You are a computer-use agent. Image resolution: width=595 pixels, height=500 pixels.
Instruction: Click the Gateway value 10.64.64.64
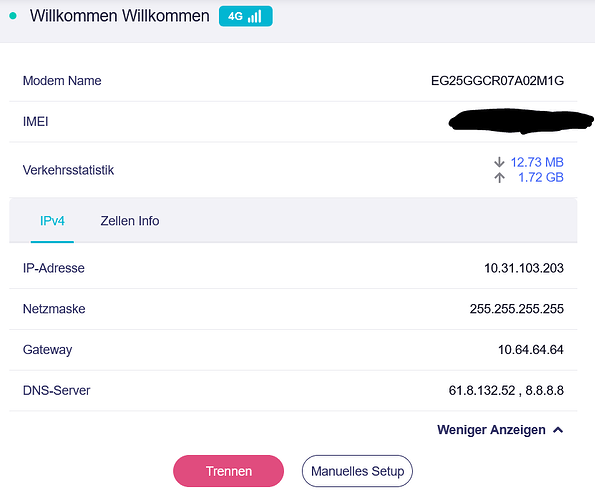pos(530,349)
